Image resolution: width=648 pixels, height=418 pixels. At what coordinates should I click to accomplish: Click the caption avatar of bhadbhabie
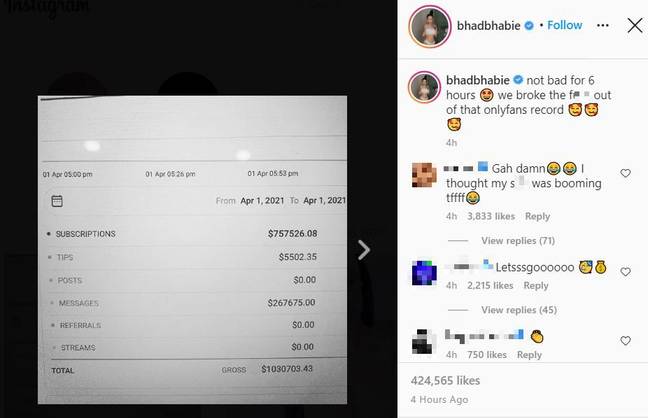click(x=424, y=87)
